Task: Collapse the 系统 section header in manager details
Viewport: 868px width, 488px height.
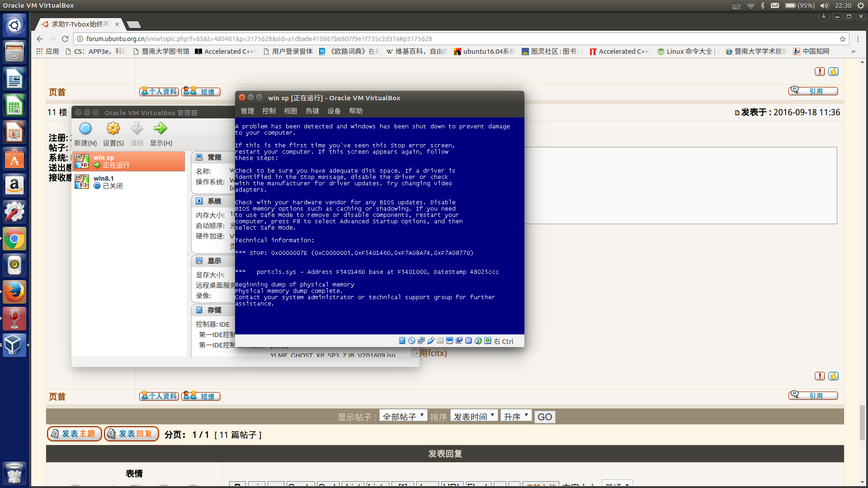Action: click(x=214, y=201)
